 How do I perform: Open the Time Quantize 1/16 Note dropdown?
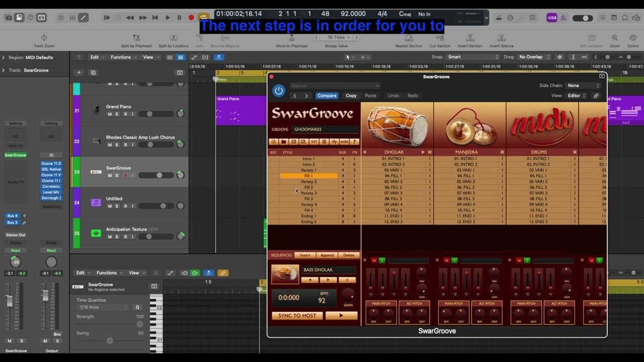(104, 307)
